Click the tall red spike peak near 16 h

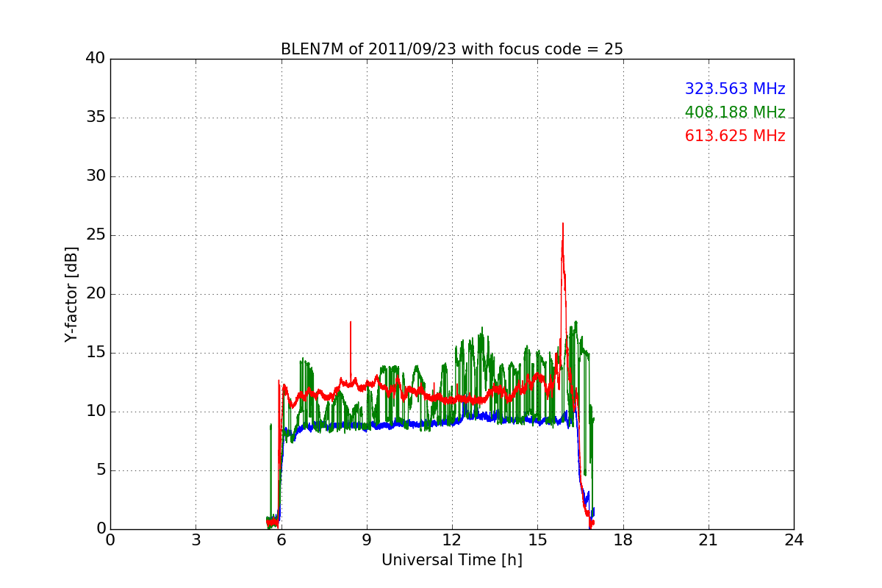(x=563, y=224)
